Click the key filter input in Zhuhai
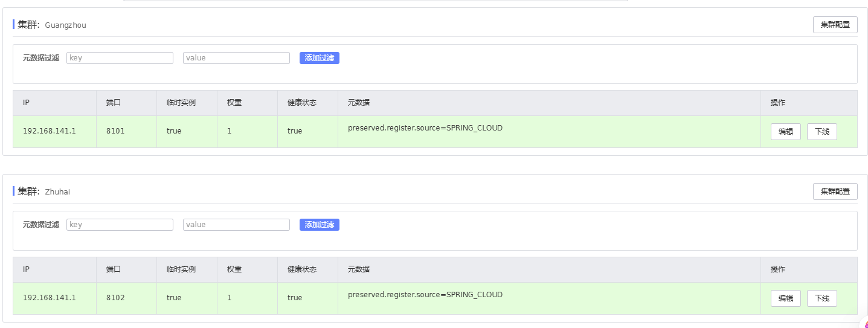The height and width of the screenshot is (328, 868). 120,225
